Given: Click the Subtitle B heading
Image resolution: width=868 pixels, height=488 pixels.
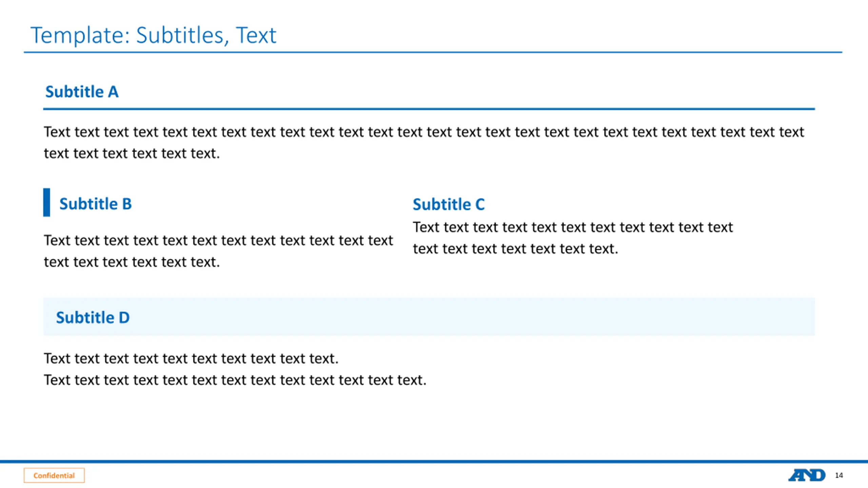Looking at the screenshot, I should (x=96, y=204).
